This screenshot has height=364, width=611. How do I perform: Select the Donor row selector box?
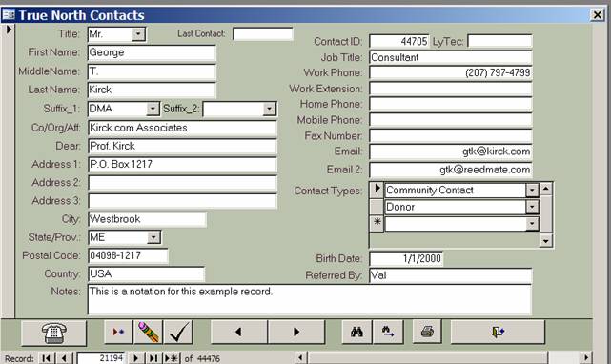377,207
